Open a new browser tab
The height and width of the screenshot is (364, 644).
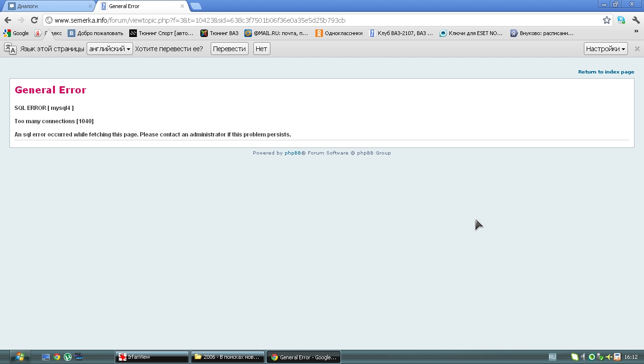click(196, 6)
